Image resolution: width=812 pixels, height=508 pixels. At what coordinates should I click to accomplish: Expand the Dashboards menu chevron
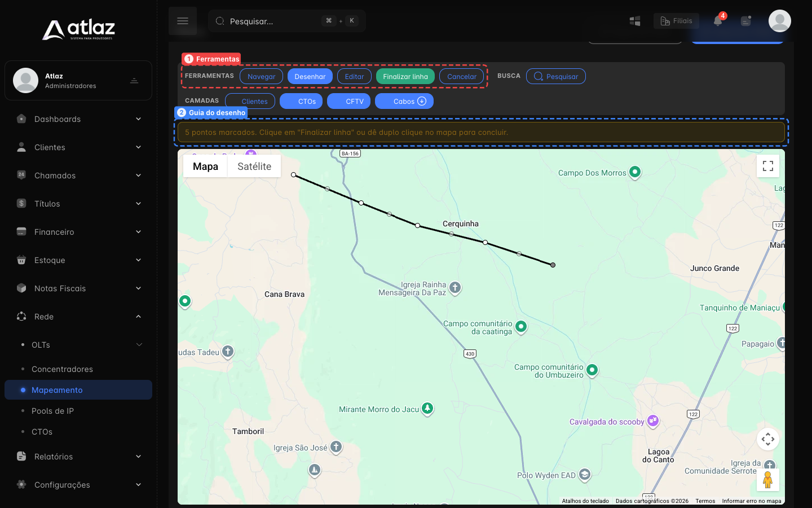(138, 119)
